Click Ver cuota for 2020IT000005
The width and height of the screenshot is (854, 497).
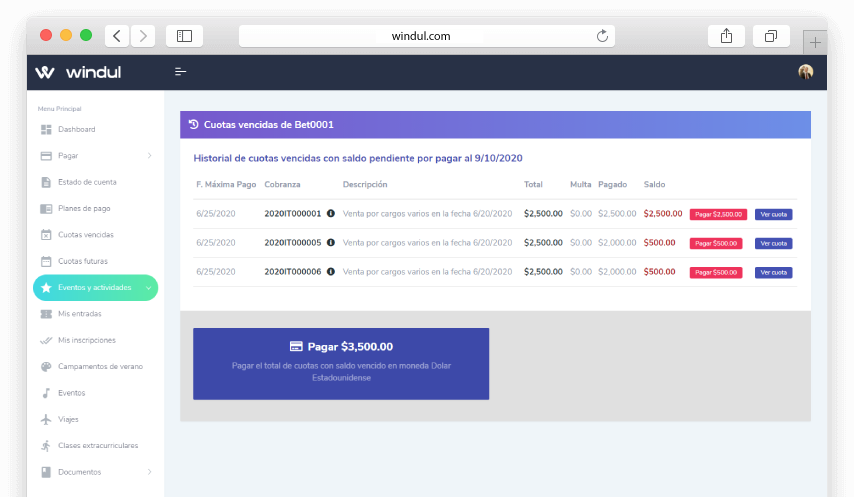click(773, 243)
